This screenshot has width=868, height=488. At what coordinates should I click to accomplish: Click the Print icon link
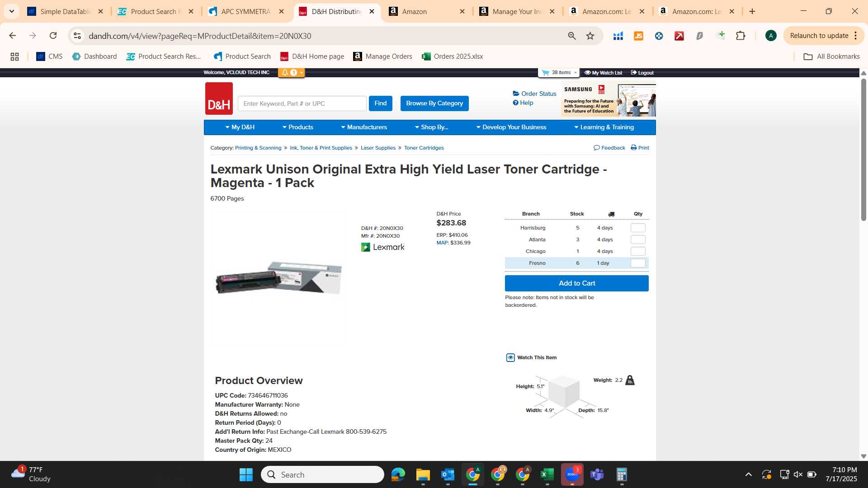[x=640, y=148]
